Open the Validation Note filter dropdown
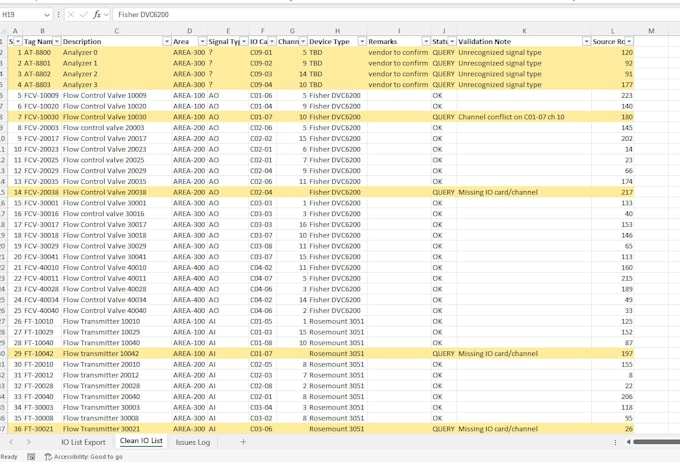This screenshot has width=680, height=462. click(586, 41)
